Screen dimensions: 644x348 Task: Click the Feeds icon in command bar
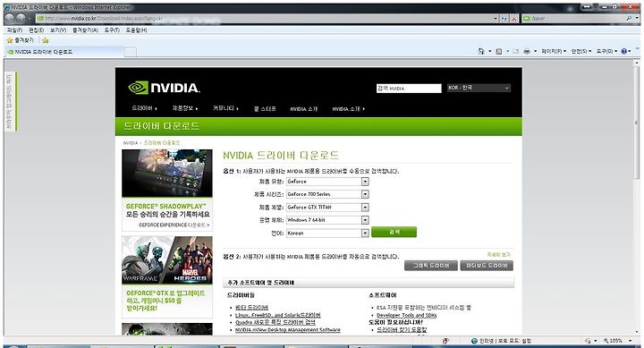498,51
